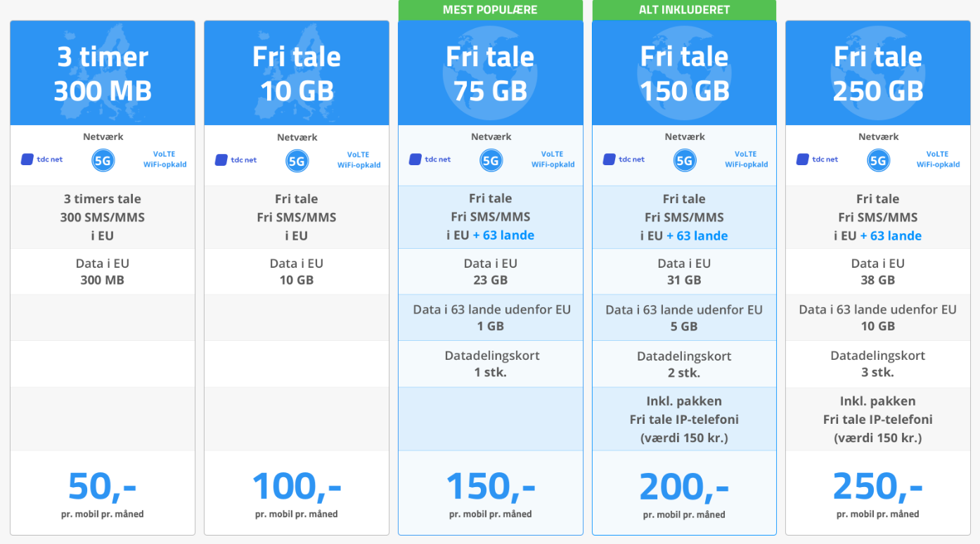Screen dimensions: 980x544
Task: Click the 'MEST POPULÆRE' green banner
Action: tap(491, 10)
